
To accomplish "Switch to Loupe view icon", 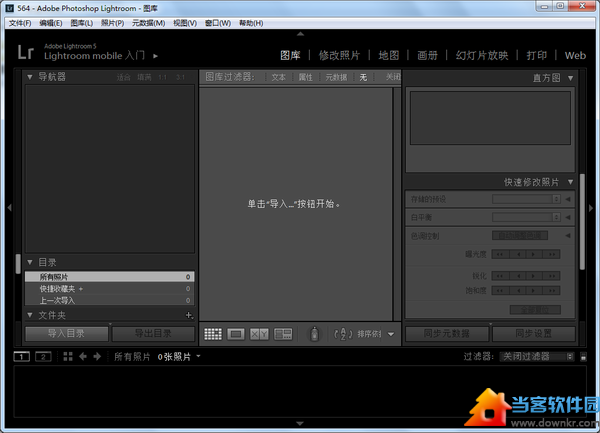I will 236,334.
